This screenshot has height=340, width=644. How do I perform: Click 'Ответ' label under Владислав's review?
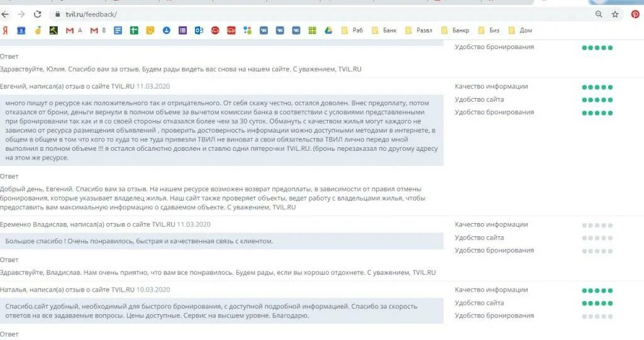click(x=9, y=260)
